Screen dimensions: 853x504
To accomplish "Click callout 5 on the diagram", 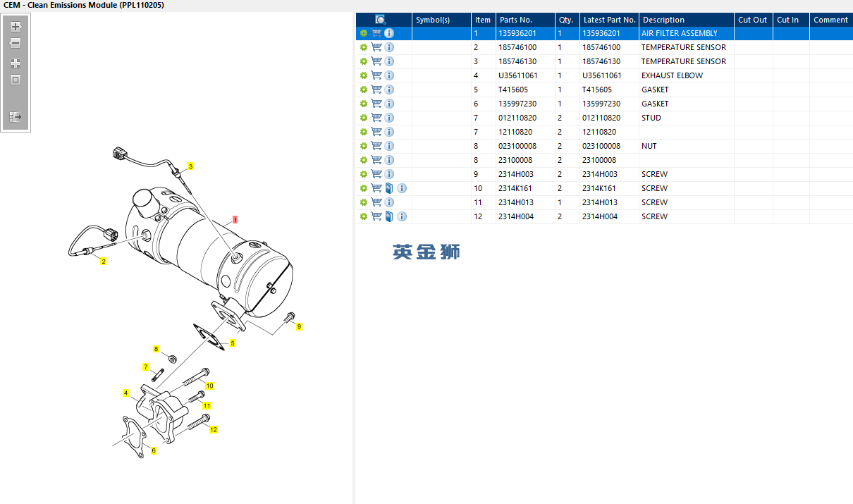I will coord(233,343).
